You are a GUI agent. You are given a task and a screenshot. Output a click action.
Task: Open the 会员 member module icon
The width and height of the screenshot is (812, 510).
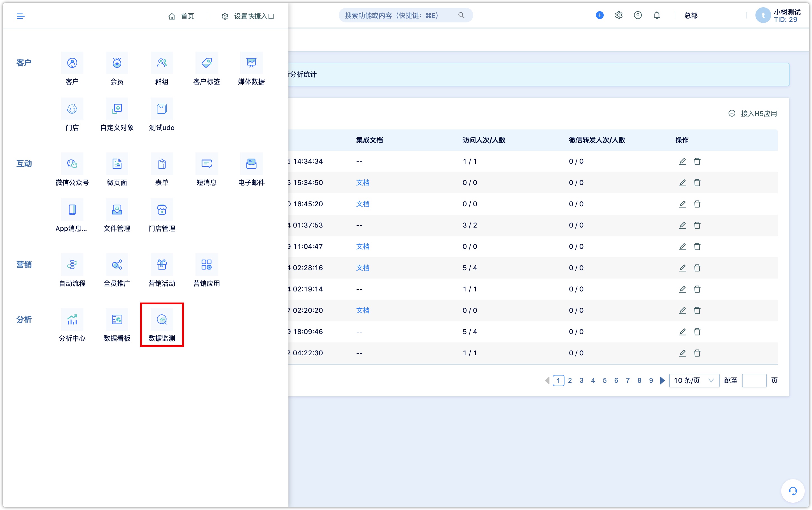(117, 63)
